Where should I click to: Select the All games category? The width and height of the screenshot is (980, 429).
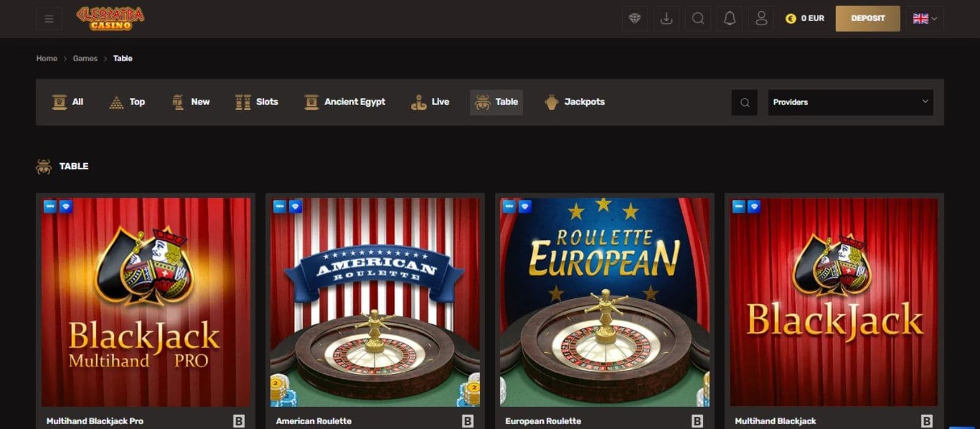point(68,102)
